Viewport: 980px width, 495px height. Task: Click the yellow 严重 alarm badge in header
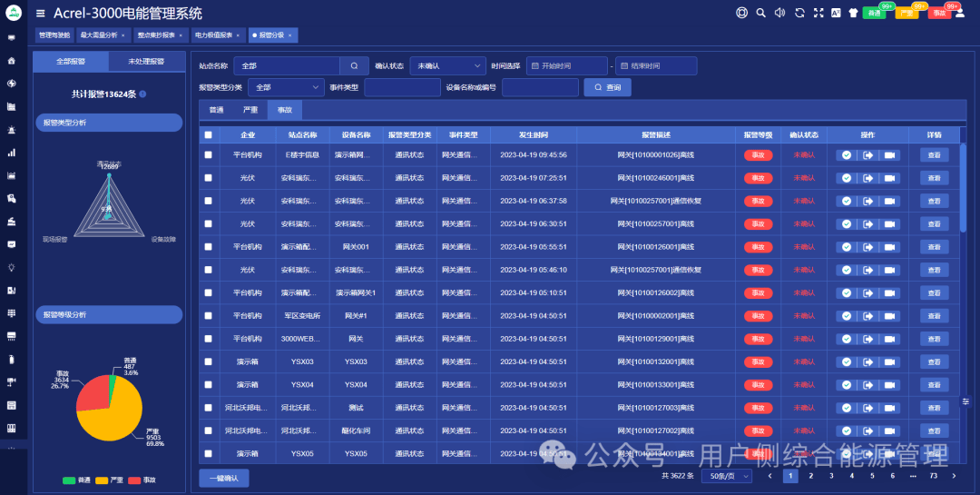tap(906, 13)
